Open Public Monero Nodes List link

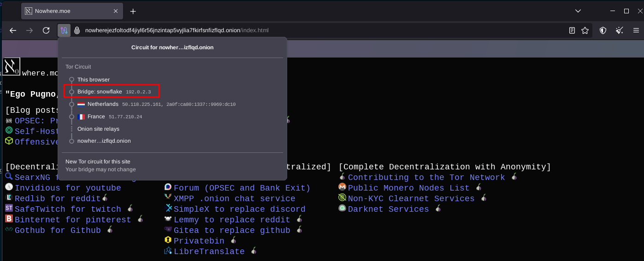409,188
